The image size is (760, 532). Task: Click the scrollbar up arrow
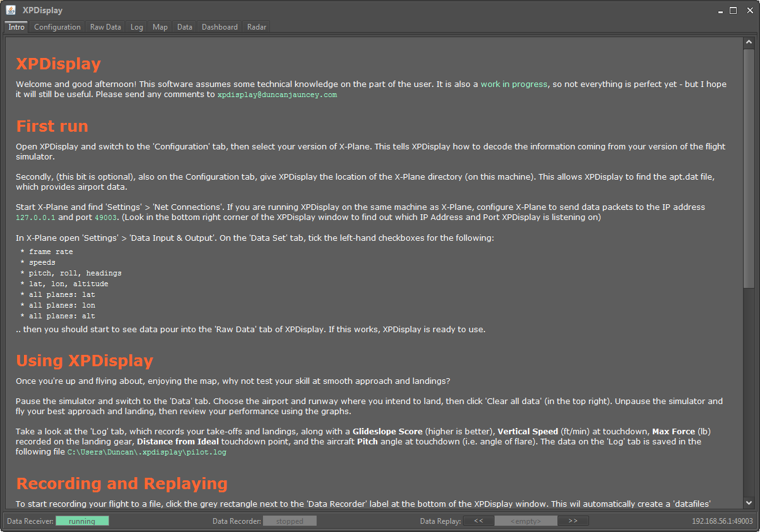(x=749, y=43)
